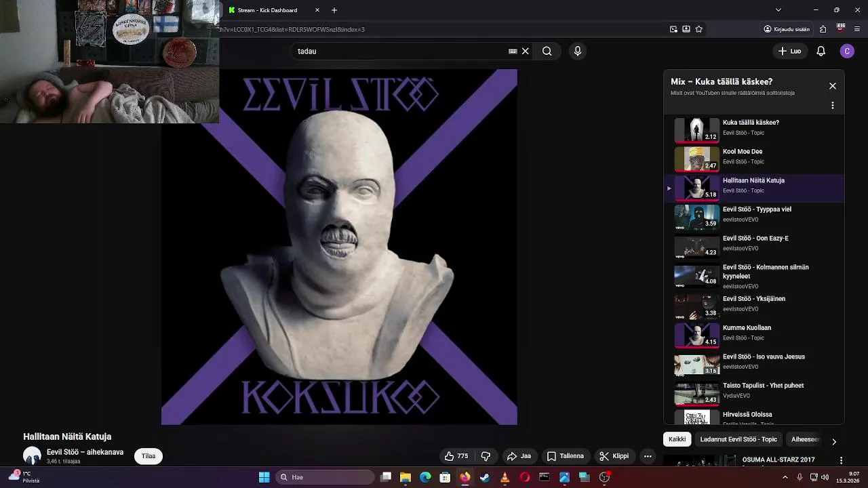Viewport: 868px width, 488px height.
Task: Dislike the video with the thumbs-down icon
Action: [486, 456]
